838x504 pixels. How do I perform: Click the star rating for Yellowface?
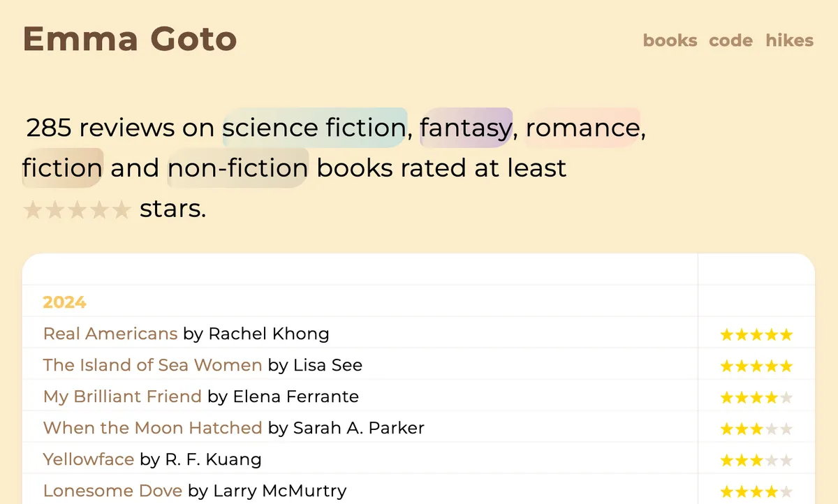pyautogui.click(x=756, y=461)
